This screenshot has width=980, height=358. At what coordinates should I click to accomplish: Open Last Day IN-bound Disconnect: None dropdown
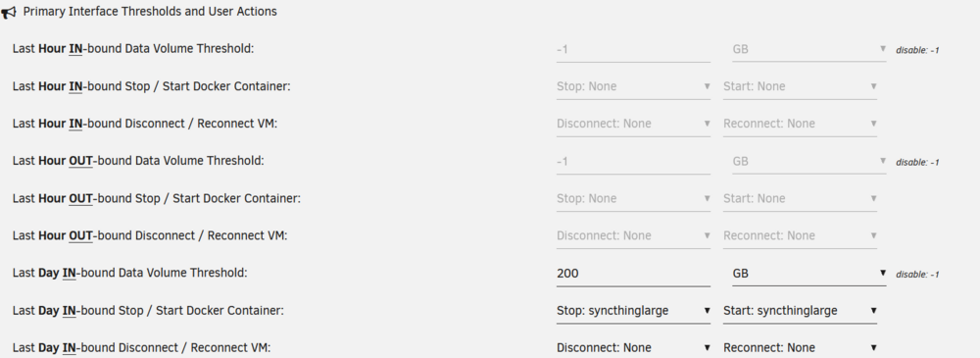click(633, 347)
